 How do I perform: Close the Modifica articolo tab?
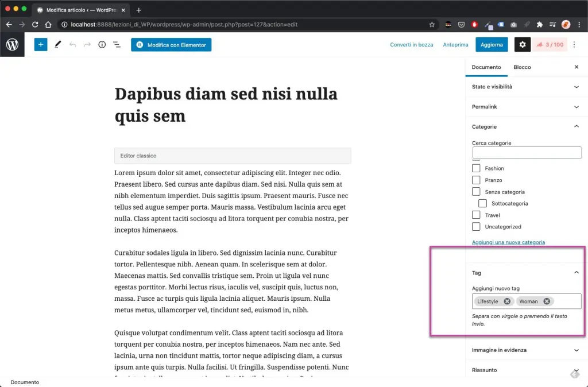(123, 10)
